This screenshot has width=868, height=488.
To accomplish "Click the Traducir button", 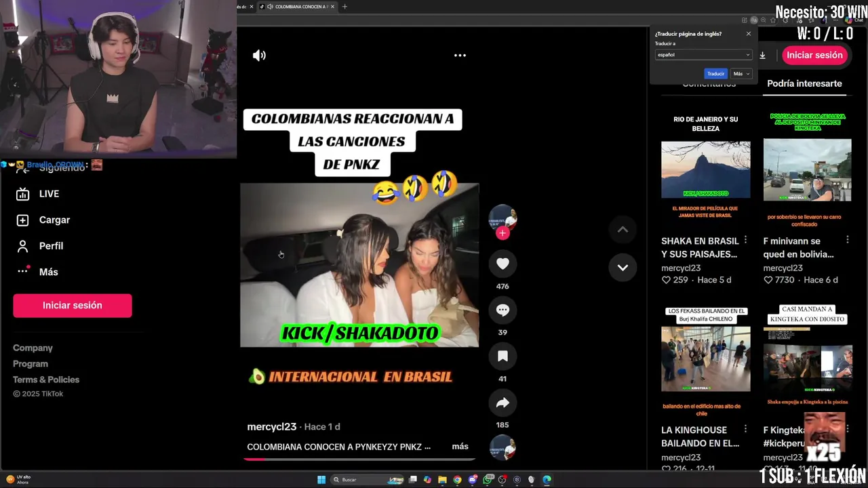I will (715, 73).
